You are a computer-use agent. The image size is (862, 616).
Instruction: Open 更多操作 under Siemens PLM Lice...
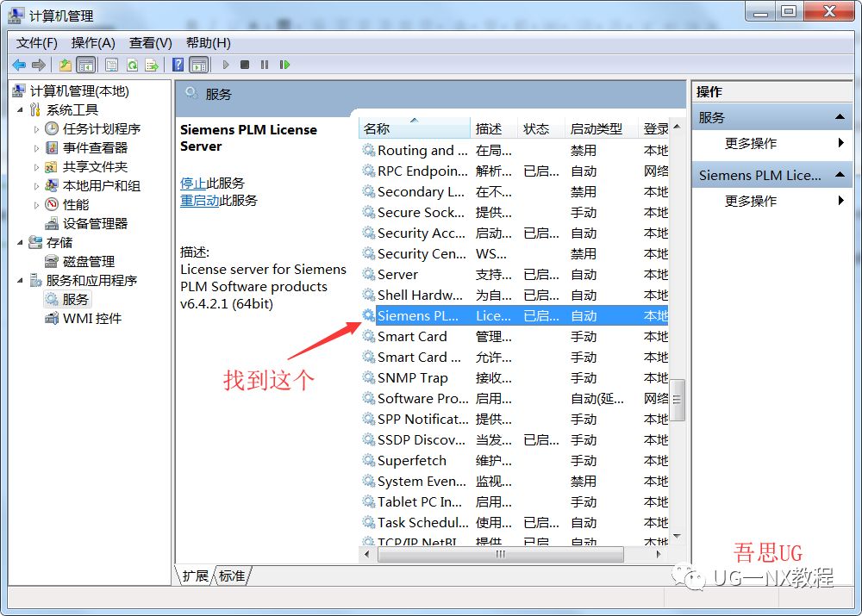pos(751,201)
